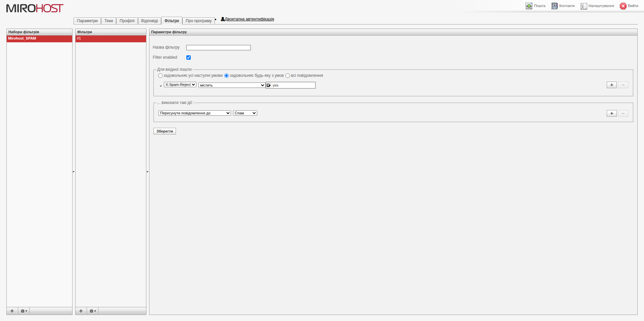Open Пересунути повідомлення до action dropdown

195,113
